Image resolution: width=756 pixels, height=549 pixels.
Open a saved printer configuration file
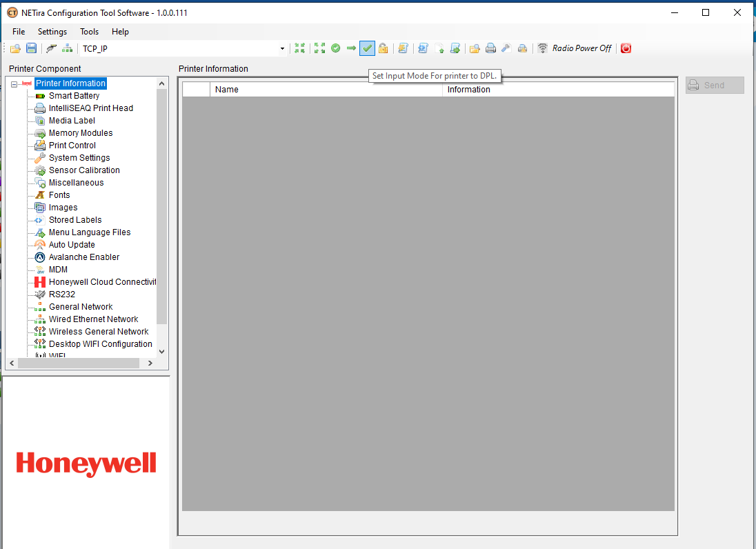pos(15,48)
